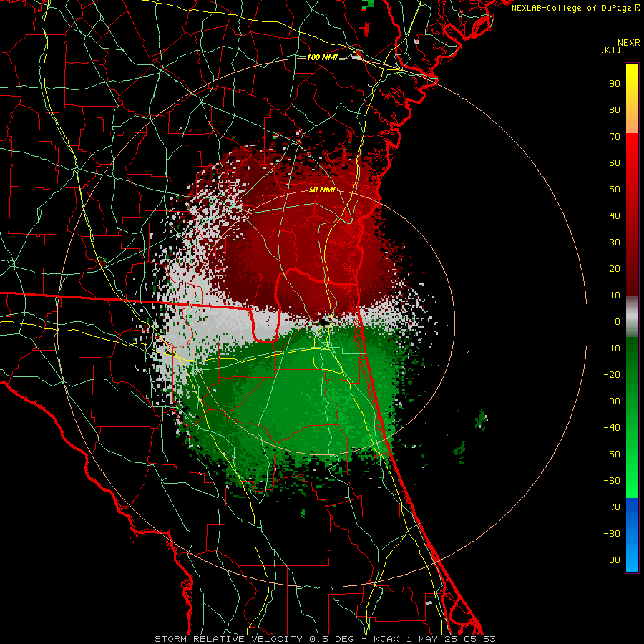Click the -30 scale value
Image resolution: width=644 pixels, height=644 pixels.
point(612,401)
